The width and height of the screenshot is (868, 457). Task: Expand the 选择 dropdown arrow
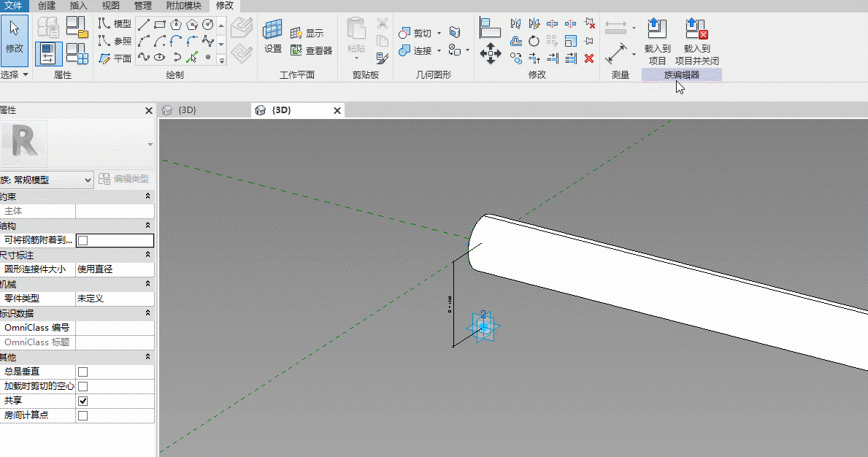26,74
